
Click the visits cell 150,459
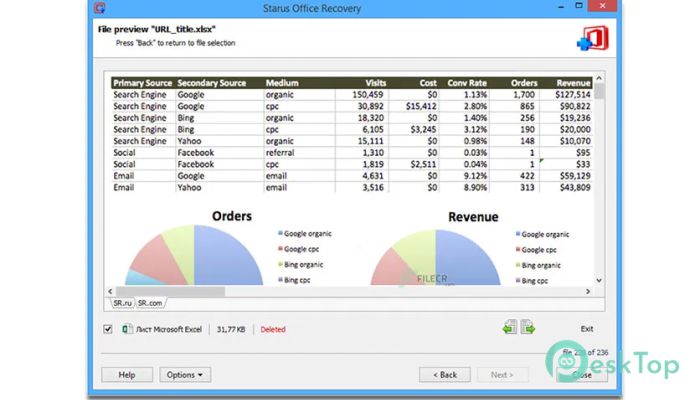(x=367, y=95)
